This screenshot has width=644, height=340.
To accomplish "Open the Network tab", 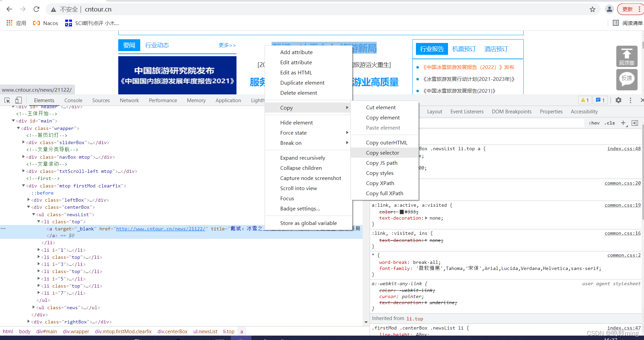I will tap(129, 100).
